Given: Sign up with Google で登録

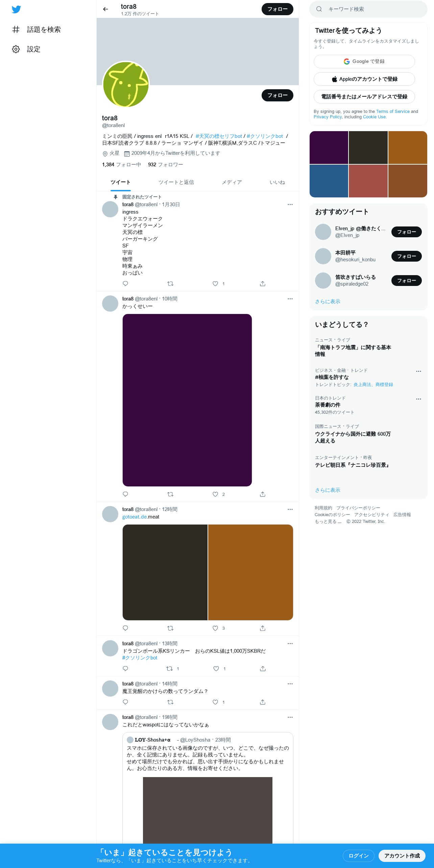Looking at the screenshot, I should 364,62.
